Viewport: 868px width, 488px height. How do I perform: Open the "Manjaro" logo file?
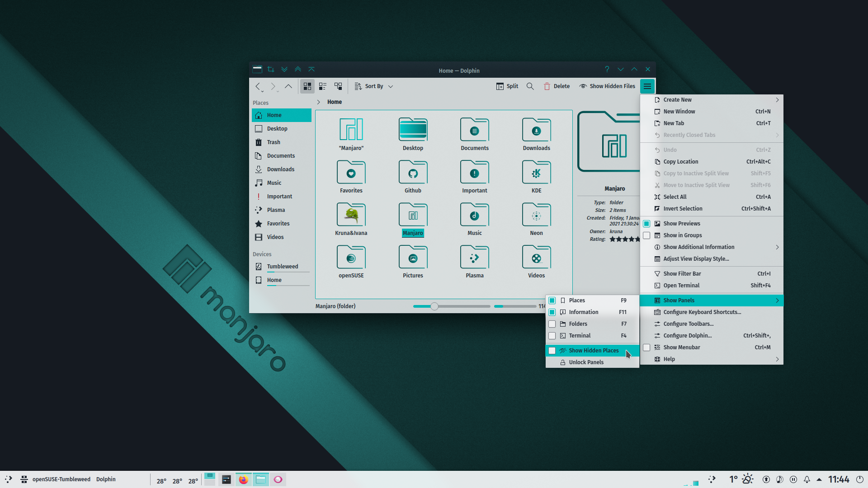[351, 134]
